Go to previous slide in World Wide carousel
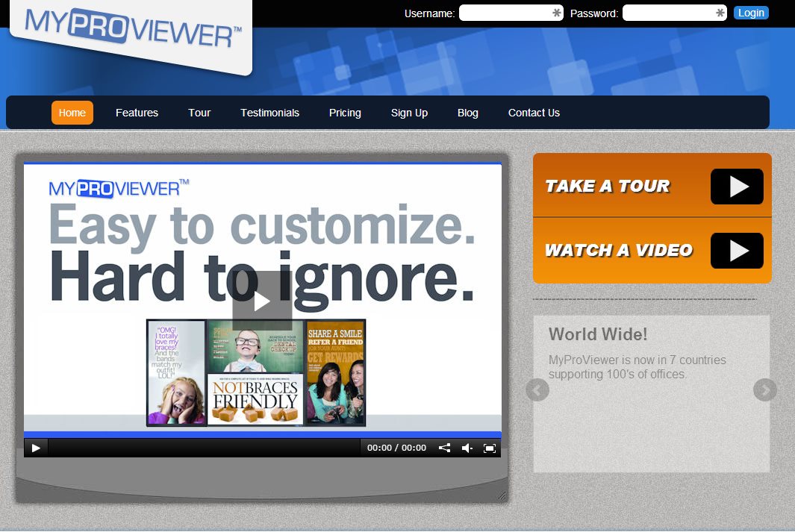The height and width of the screenshot is (532, 795). (x=537, y=389)
